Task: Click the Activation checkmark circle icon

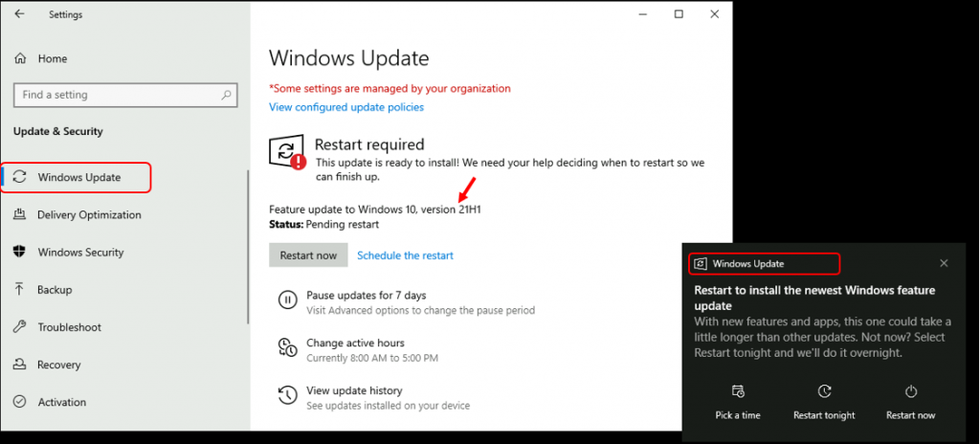Action: coord(20,402)
